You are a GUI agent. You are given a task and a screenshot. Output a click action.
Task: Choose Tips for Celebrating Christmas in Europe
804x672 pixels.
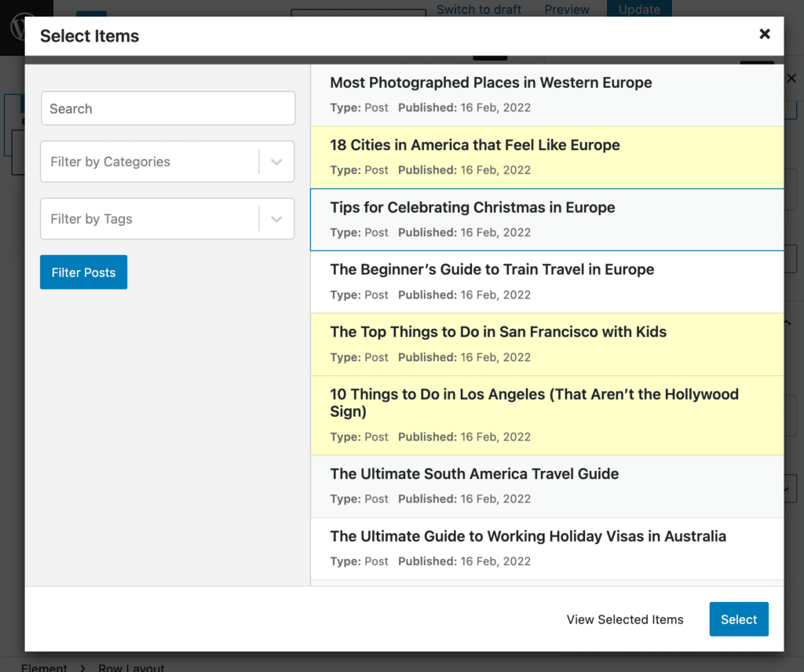pyautogui.click(x=546, y=219)
